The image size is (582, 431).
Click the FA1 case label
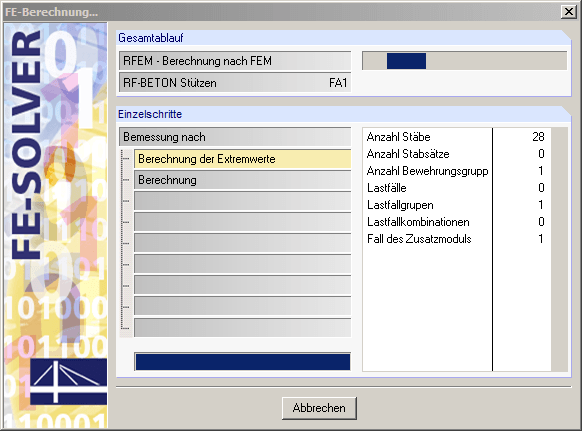[x=338, y=83]
